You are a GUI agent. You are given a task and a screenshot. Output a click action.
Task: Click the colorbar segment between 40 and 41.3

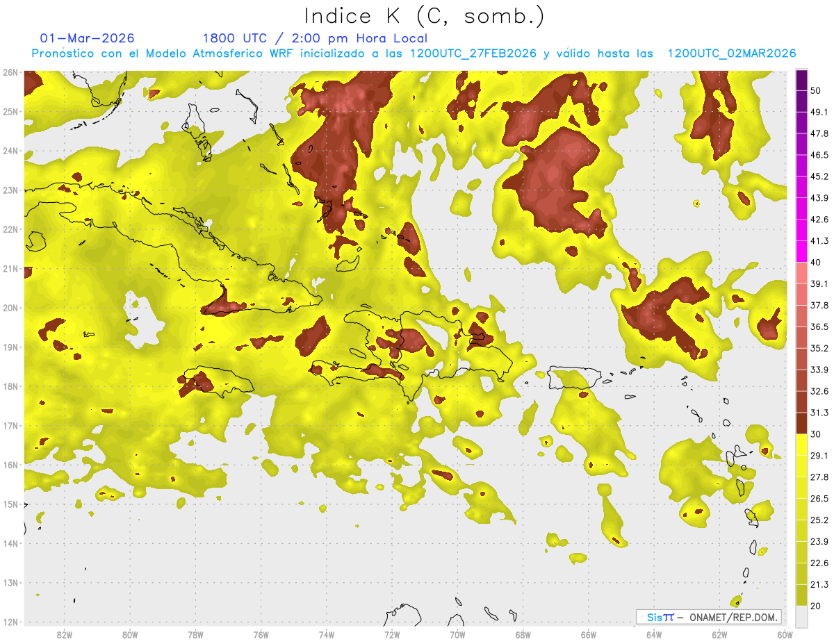[801, 251]
